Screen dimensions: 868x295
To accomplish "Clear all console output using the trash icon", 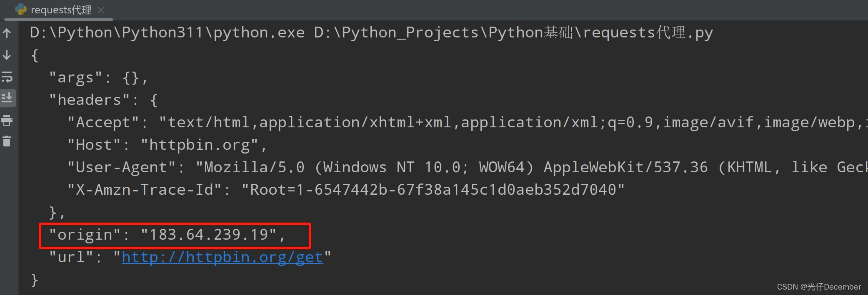I will [8, 141].
